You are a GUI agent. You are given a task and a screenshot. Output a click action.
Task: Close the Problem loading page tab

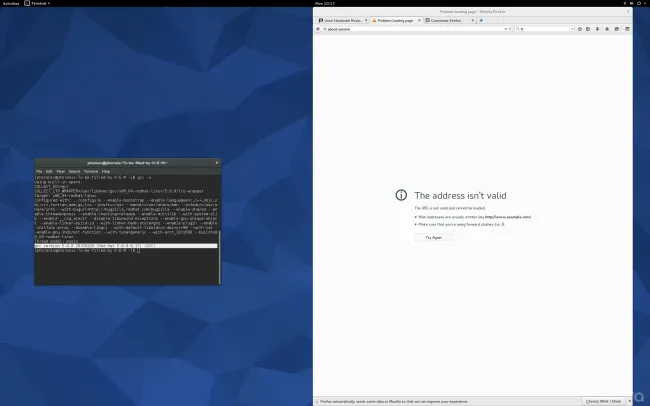(x=419, y=20)
